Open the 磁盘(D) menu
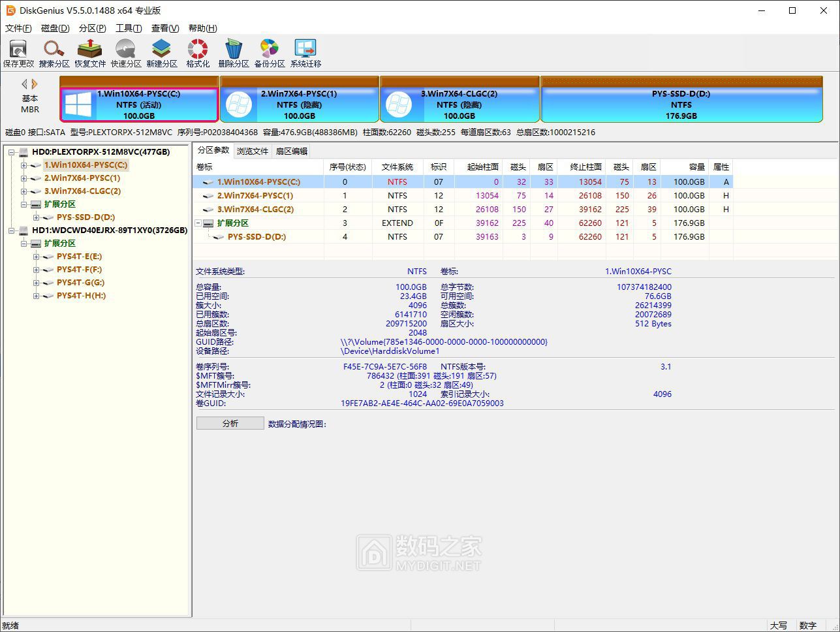Screen dimensions: 840x632 point(55,28)
